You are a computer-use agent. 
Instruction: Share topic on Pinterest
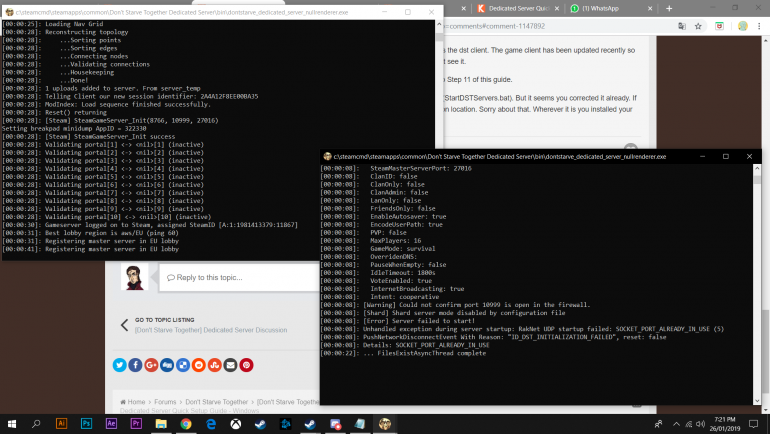pos(246,365)
